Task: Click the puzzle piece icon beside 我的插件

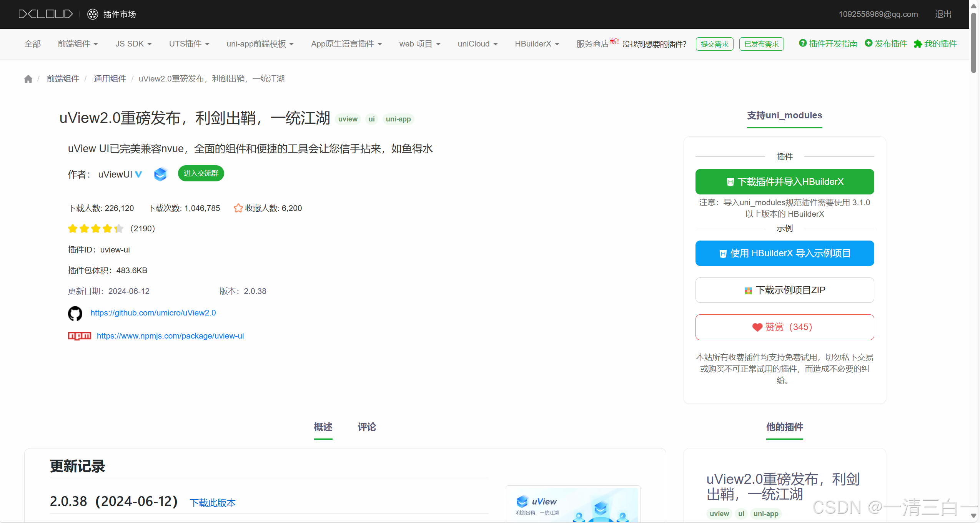Action: pos(918,44)
